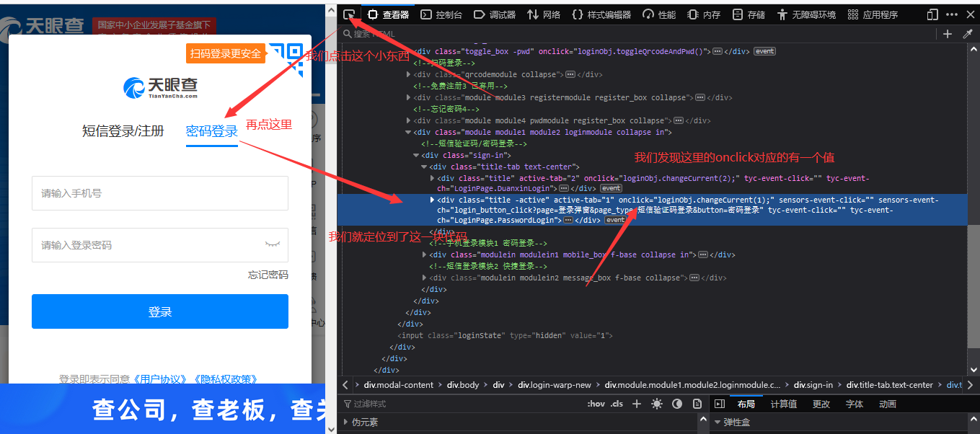980x434 pixels.
Task: Click ellipsis badge on message_box row
Action: coord(694,278)
